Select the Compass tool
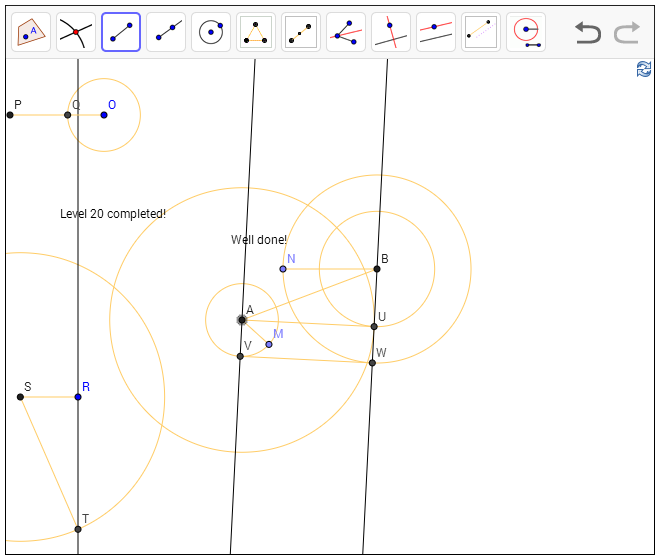This screenshot has width=661, height=559. click(526, 32)
